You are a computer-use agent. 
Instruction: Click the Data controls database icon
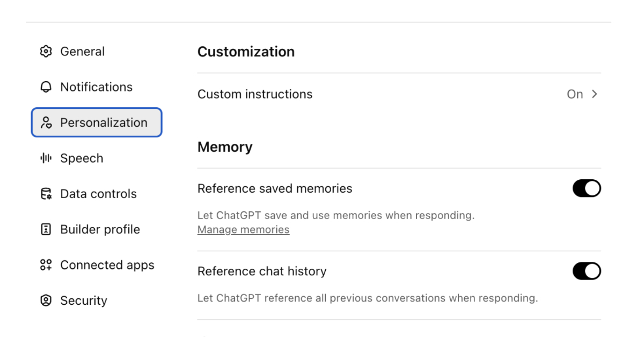point(46,194)
